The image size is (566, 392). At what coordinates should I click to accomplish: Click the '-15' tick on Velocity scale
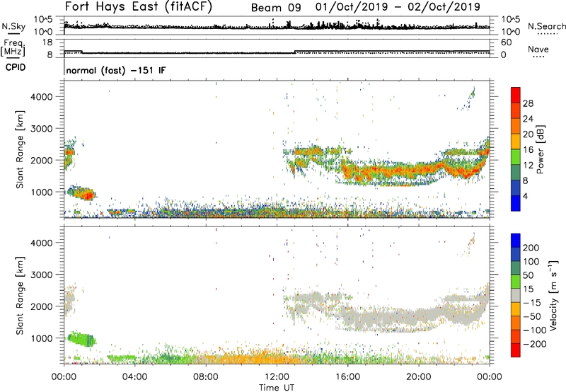tap(532, 303)
